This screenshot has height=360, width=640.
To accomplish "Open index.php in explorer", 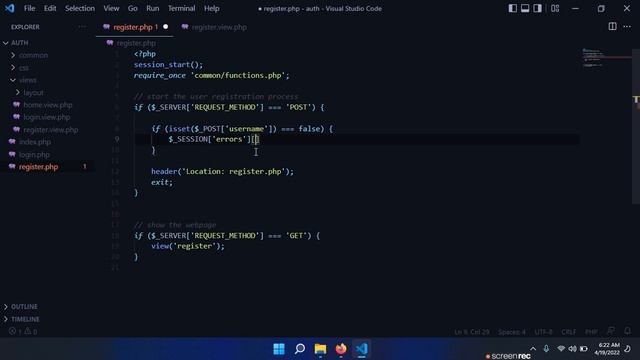I will (35, 142).
